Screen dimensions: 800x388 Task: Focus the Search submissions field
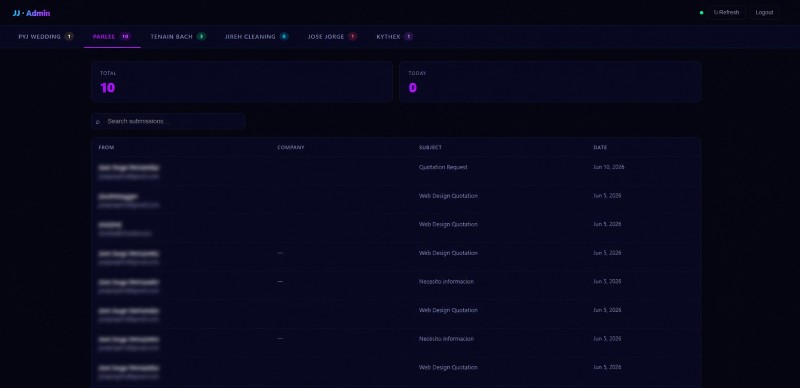tap(168, 122)
